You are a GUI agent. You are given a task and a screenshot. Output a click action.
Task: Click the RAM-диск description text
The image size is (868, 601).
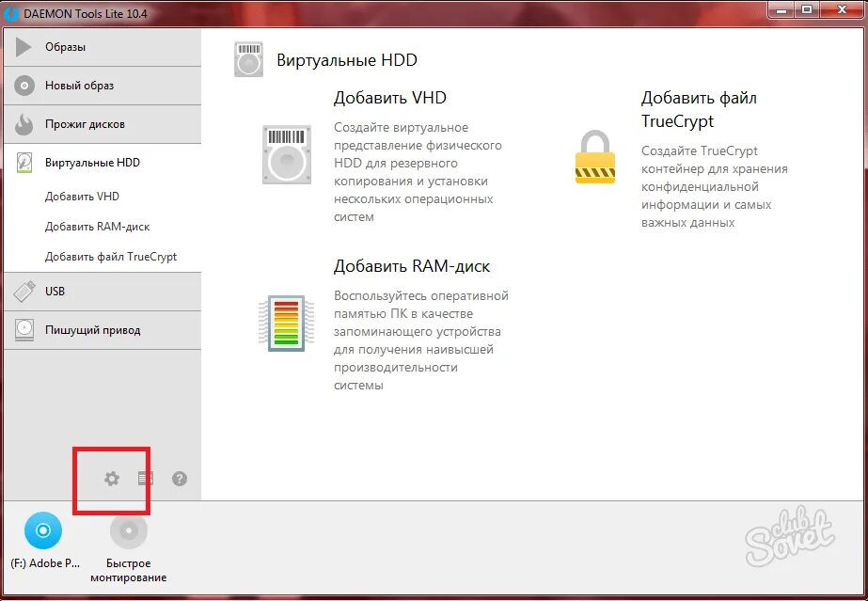421,340
